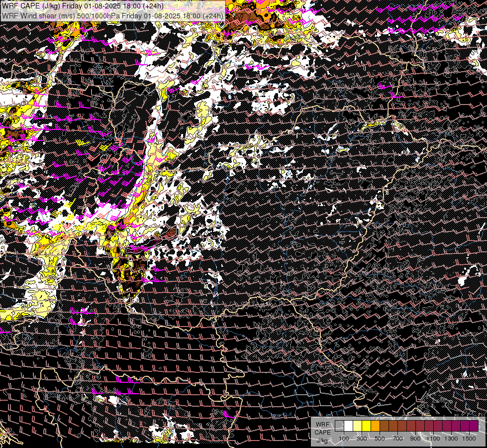Click the 'J/kg' unit label in legend

tap(322, 440)
